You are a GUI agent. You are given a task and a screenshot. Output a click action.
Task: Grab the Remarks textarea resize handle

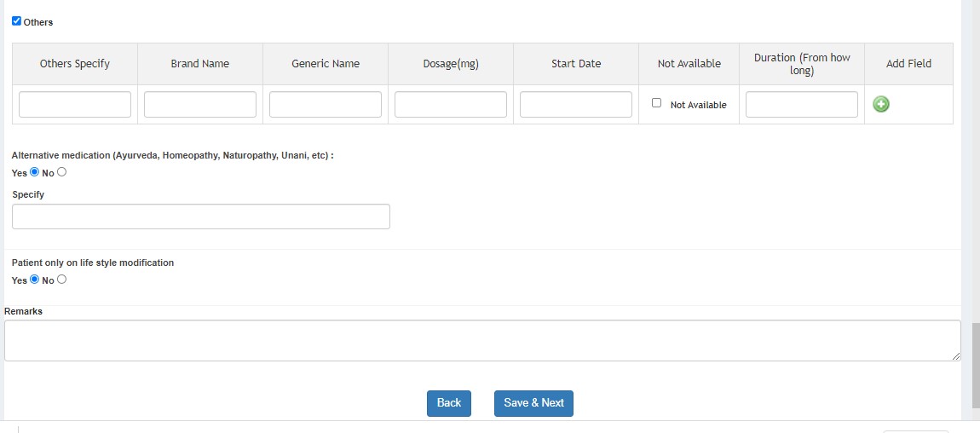(x=956, y=356)
